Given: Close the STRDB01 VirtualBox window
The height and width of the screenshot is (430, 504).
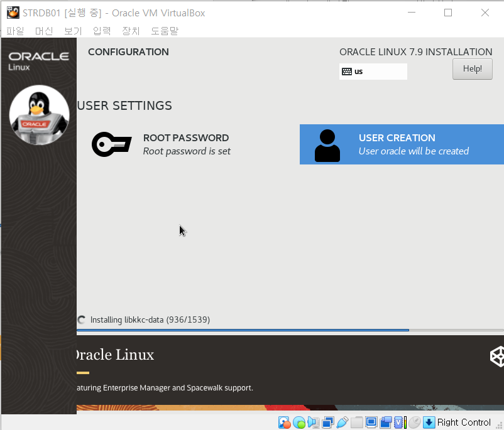Looking at the screenshot, I should click(485, 13).
